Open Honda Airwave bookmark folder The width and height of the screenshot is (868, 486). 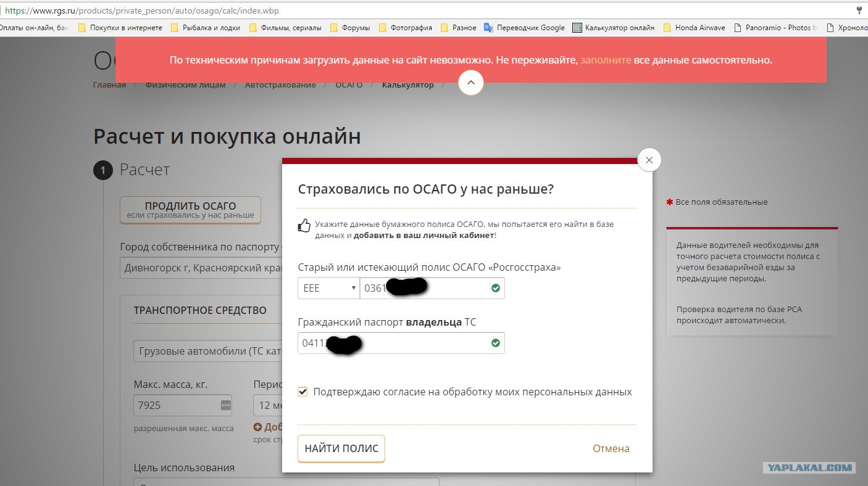[694, 28]
